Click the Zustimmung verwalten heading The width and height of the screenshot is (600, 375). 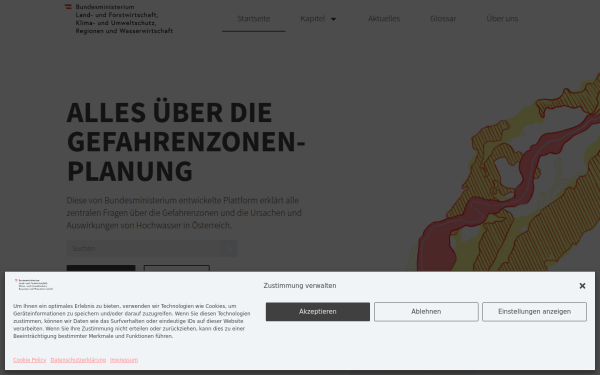pyautogui.click(x=300, y=286)
